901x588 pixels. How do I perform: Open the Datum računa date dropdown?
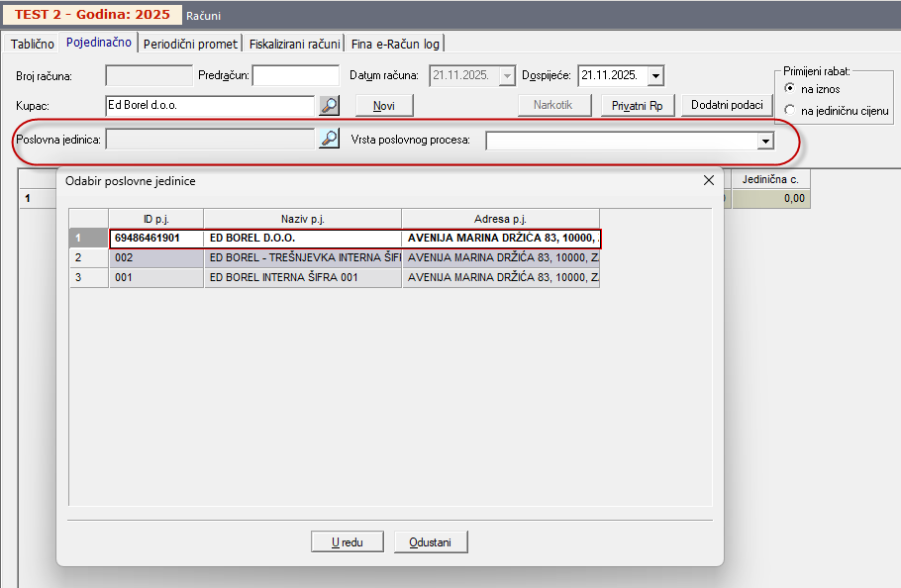click(x=508, y=76)
